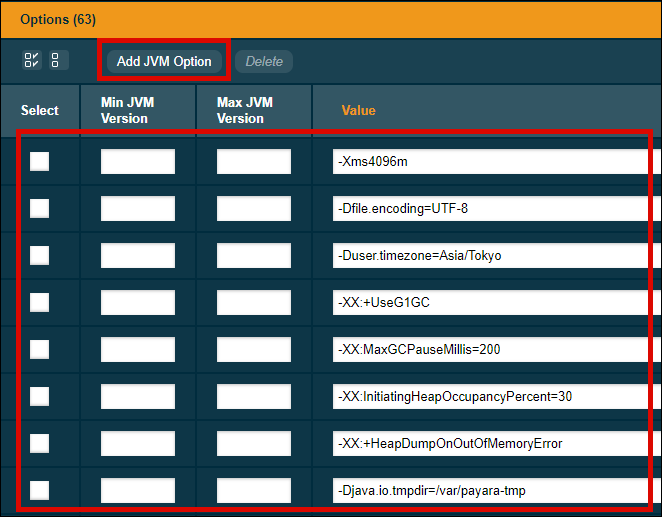Image resolution: width=662 pixels, height=517 pixels.
Task: Mark the -XX:MaxGCPauseMillis=200 row checkbox
Action: pos(39,349)
